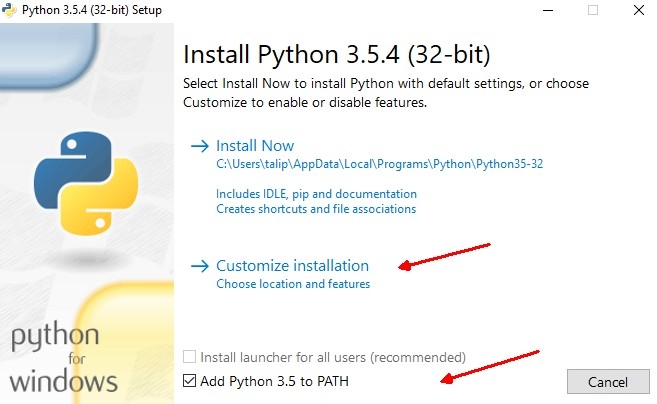657x404 pixels.
Task: Click the arrow icon beside Customize installation
Action: pos(199,266)
